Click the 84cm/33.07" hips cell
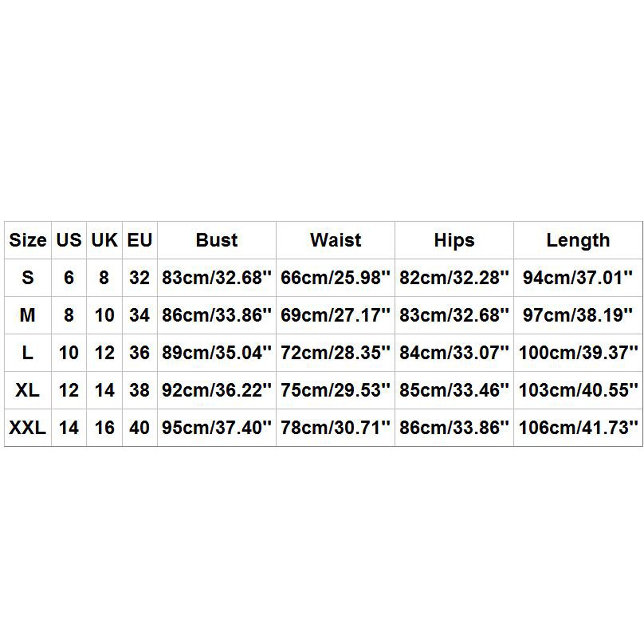The image size is (644, 644). [454, 353]
